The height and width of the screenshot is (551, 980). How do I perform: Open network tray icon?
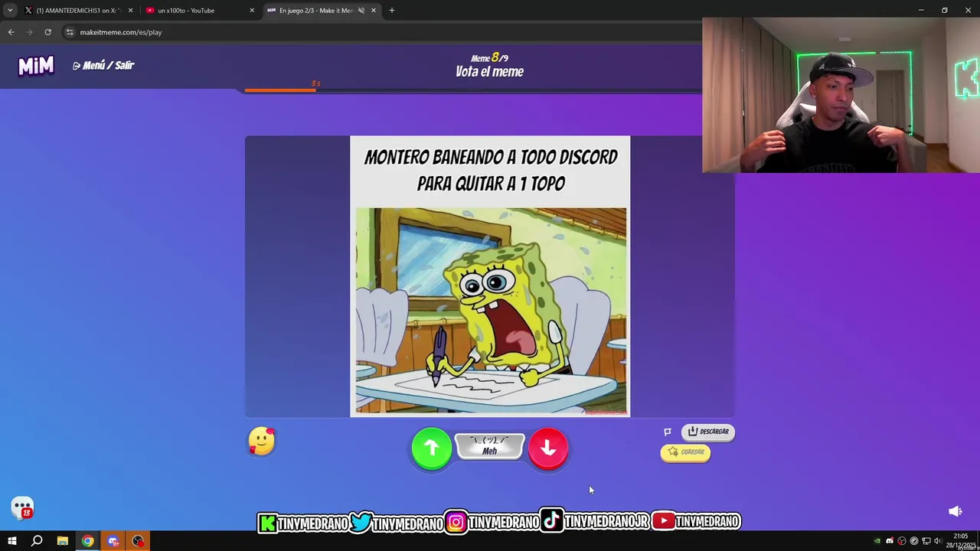926,541
